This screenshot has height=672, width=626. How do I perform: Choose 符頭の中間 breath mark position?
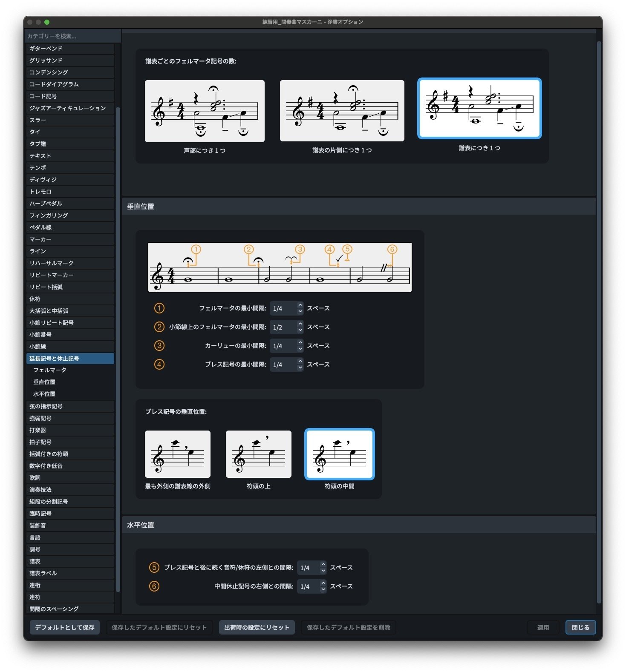coord(340,454)
